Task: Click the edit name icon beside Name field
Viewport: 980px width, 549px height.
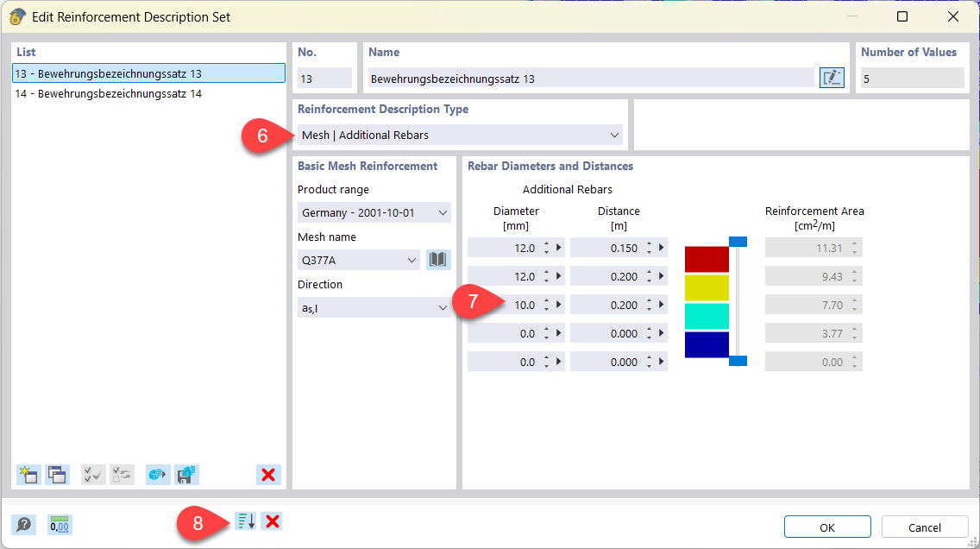Action: click(832, 79)
